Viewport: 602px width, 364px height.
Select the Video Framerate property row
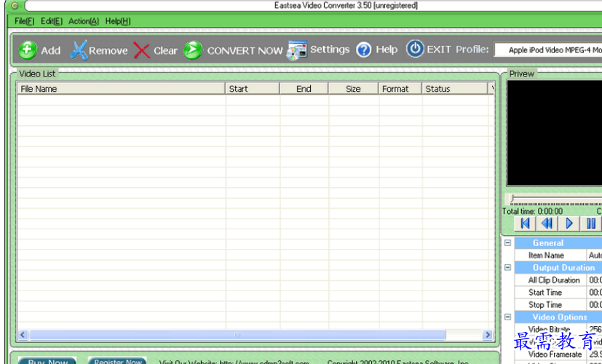(558, 354)
